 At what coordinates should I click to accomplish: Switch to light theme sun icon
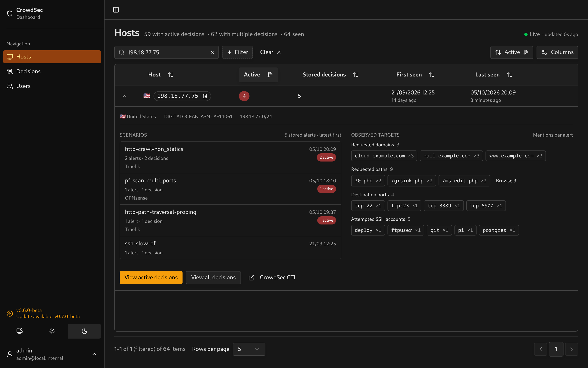click(x=52, y=331)
